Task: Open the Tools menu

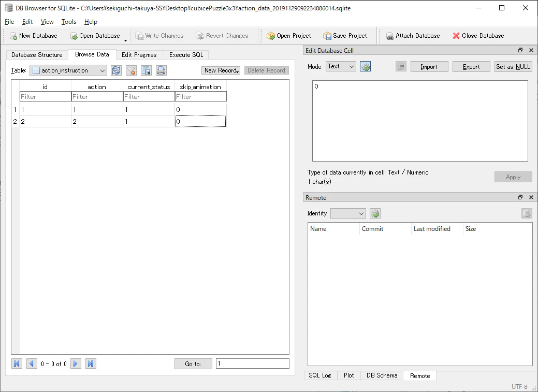Action: pyautogui.click(x=69, y=22)
